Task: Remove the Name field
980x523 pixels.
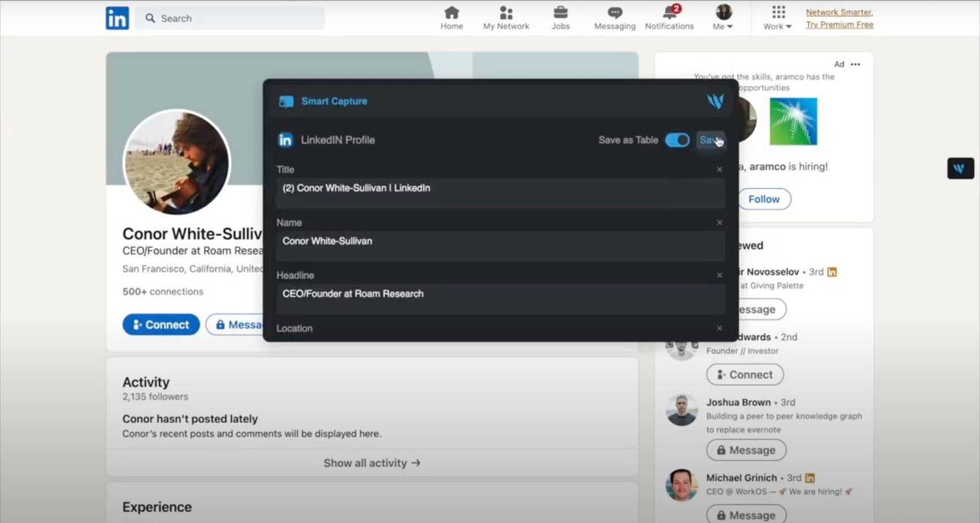Action: [x=720, y=223]
